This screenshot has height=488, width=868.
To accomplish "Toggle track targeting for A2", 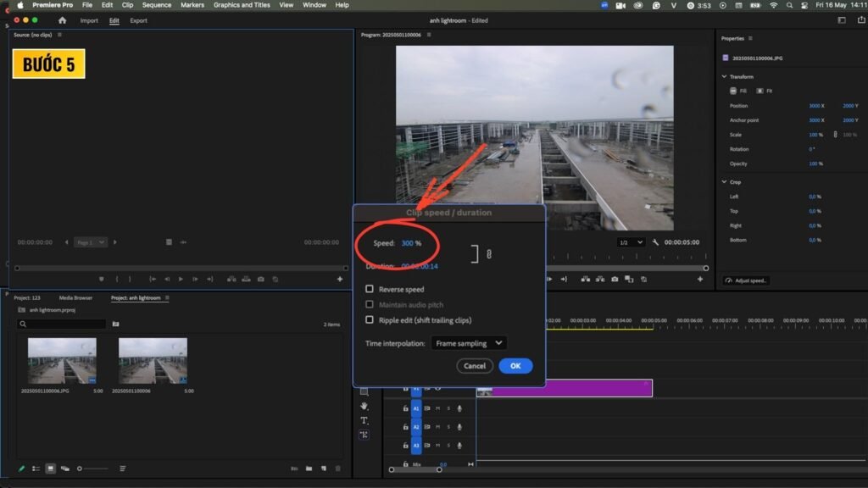I will click(416, 427).
